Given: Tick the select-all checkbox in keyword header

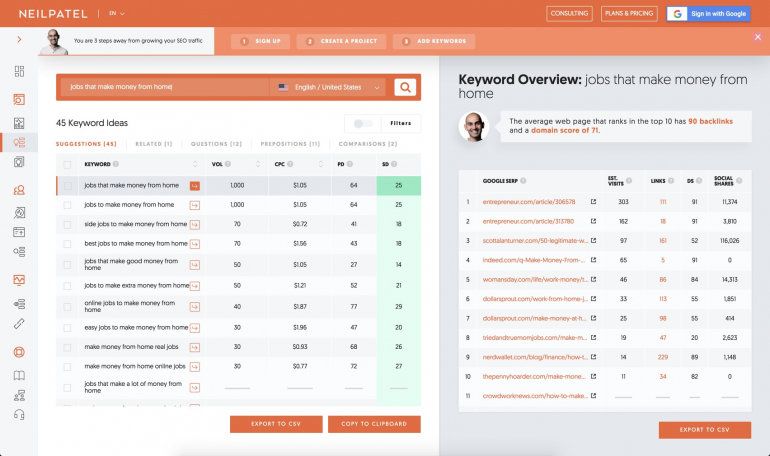Looking at the screenshot, I should pos(68,164).
